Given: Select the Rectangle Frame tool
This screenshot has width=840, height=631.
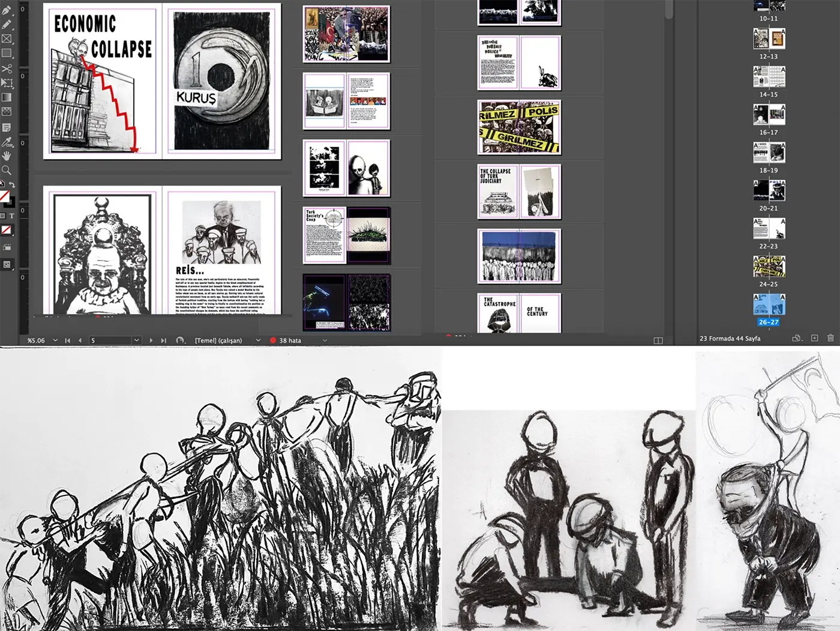Looking at the screenshot, I should (x=7, y=39).
